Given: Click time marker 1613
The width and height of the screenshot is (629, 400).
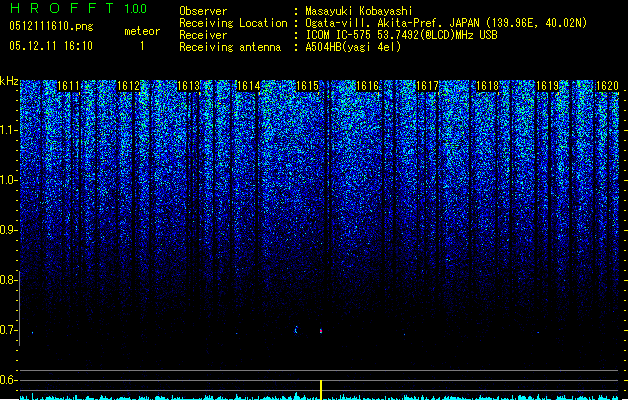Looking at the screenshot, I should pos(189,86).
